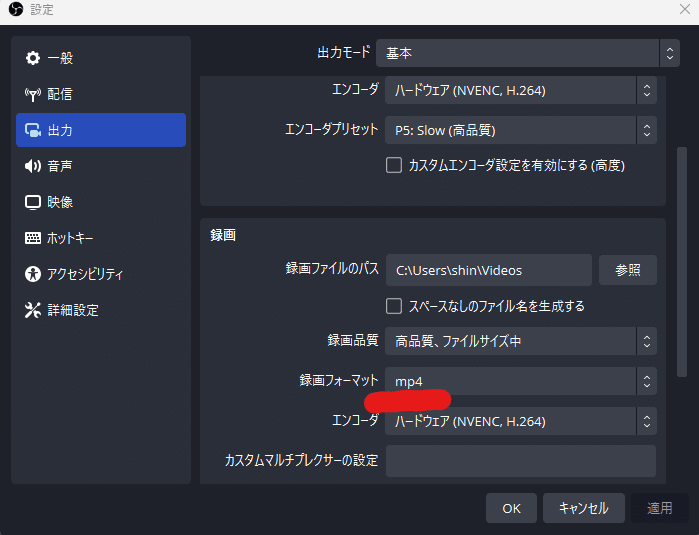Open the streaming エンコーダ dropdown in upper section
699x535 pixels.
521,90
